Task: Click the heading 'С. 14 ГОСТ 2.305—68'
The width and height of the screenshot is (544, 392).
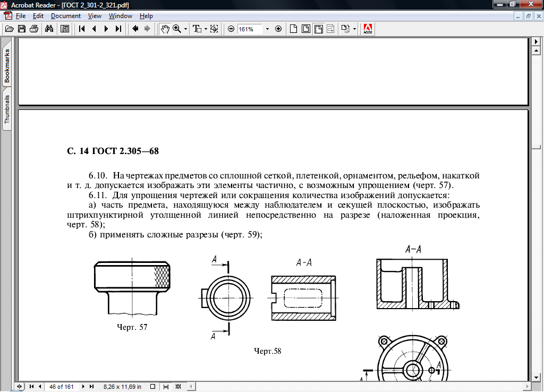Action: 113,151
